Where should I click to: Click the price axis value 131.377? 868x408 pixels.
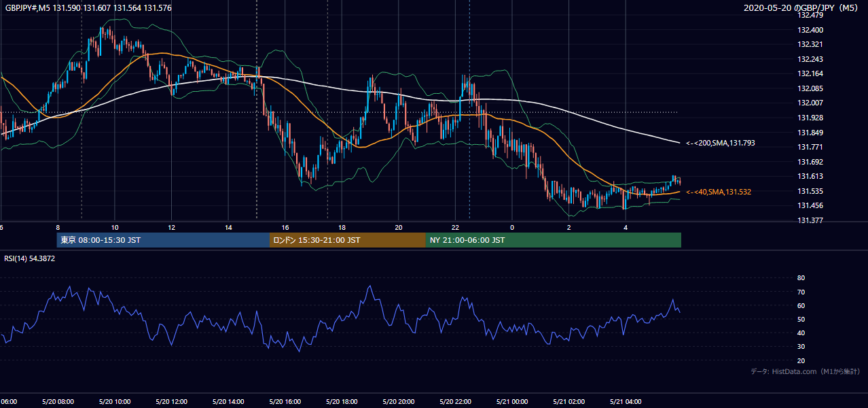coord(810,220)
